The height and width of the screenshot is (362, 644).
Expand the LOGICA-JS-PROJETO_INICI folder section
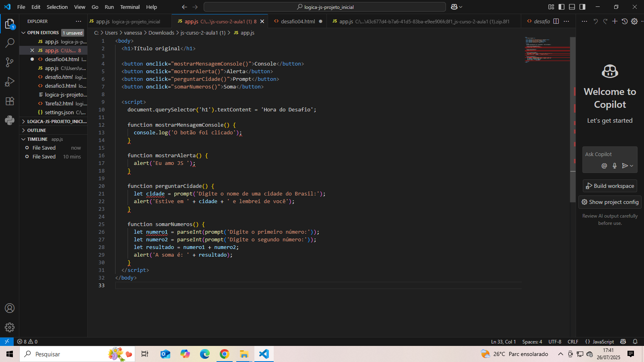pyautogui.click(x=54, y=121)
